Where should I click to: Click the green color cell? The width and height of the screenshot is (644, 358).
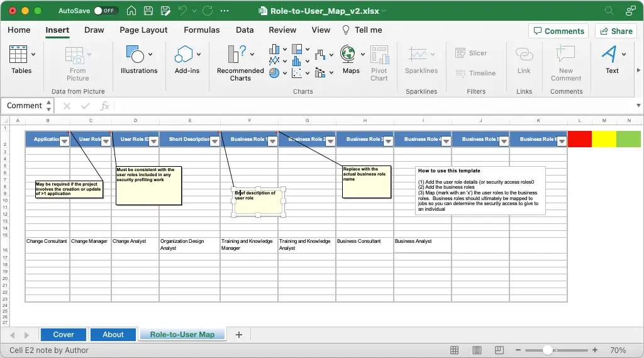pos(629,139)
